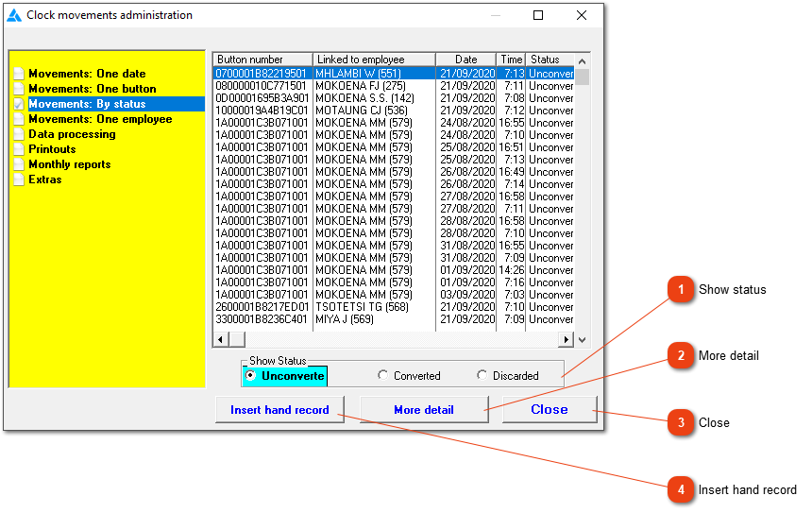Click the app logo in title bar
This screenshot has width=812, height=513.
(x=14, y=15)
